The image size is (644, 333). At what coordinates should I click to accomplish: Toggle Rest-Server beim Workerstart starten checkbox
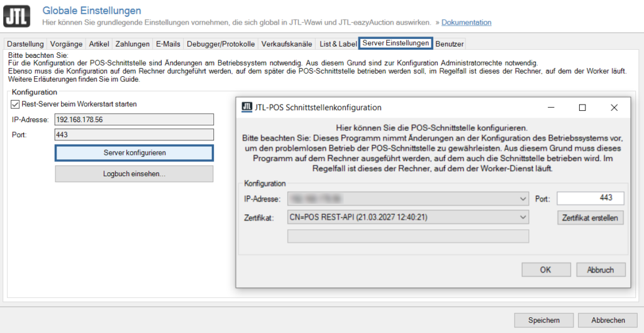coord(16,104)
